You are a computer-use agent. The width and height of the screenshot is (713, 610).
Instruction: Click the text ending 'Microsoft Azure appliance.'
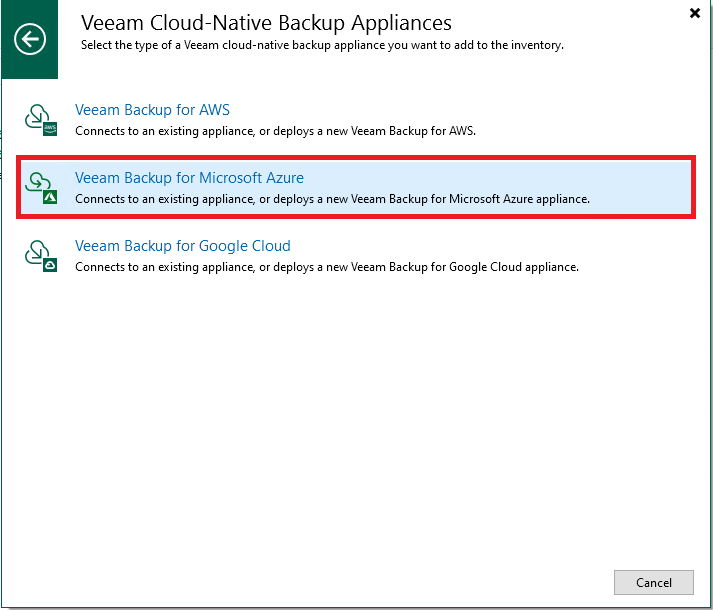(x=332, y=199)
